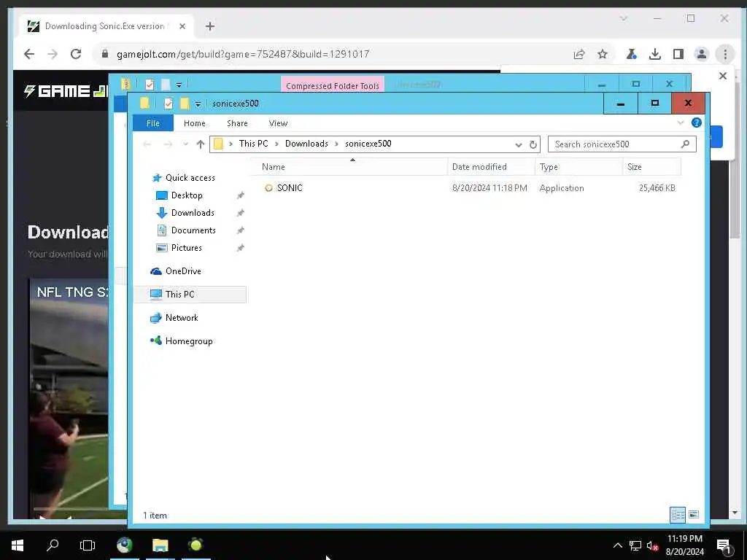The width and height of the screenshot is (747, 560).
Task: Open the SONIC application file
Action: click(x=289, y=187)
